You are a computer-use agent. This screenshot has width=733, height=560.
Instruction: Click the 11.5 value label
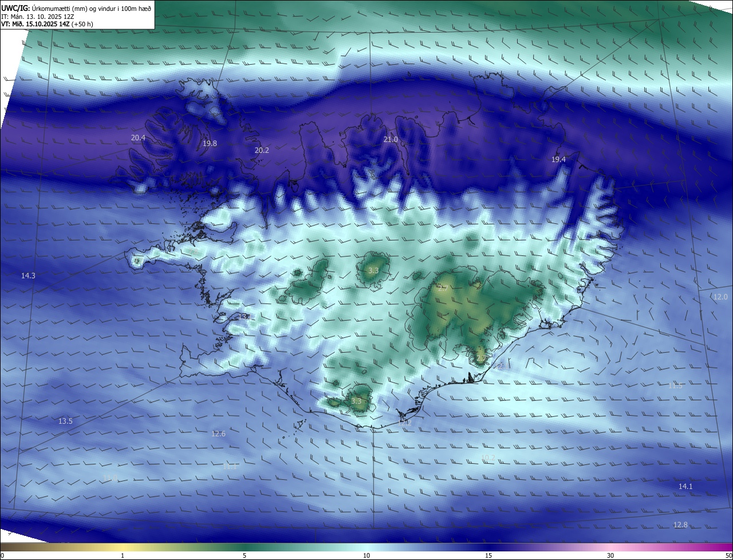(x=675, y=386)
